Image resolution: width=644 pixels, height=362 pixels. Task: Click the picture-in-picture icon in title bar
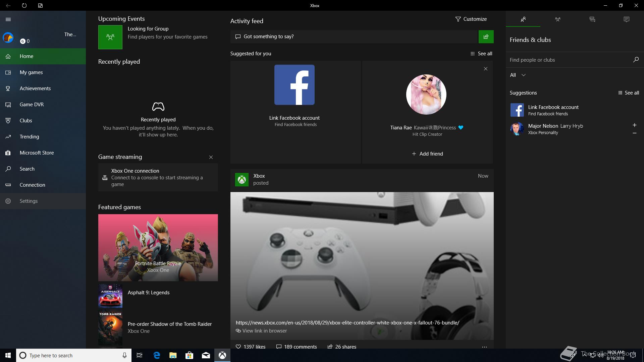(x=40, y=5)
